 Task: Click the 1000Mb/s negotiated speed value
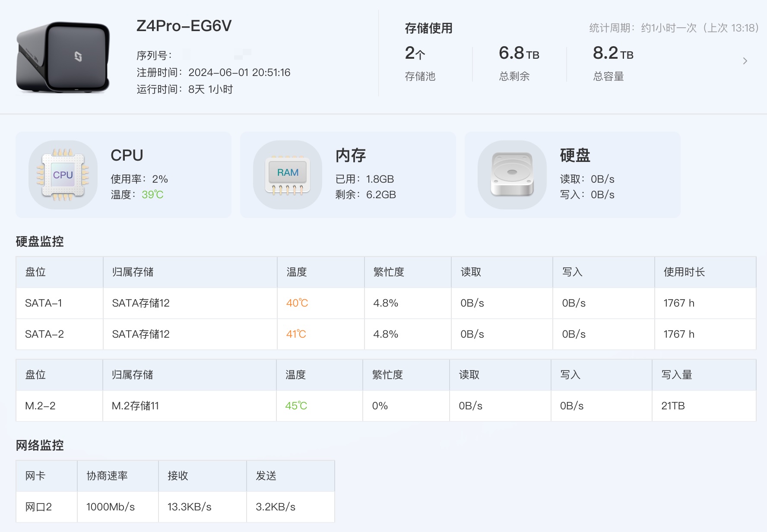click(x=111, y=507)
